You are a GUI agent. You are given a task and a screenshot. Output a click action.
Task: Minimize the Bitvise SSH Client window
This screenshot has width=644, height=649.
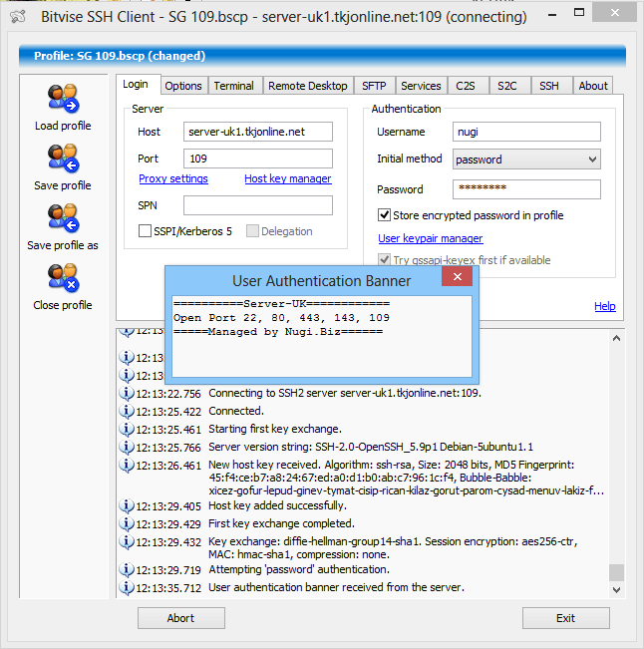click(x=552, y=15)
